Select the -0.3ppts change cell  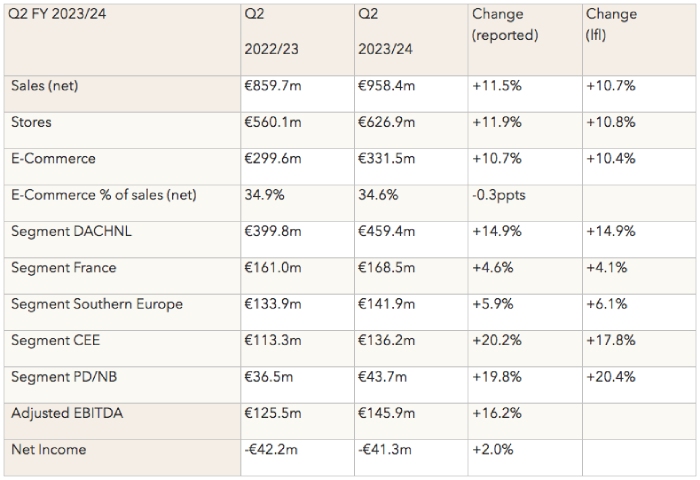pyautogui.click(x=499, y=195)
